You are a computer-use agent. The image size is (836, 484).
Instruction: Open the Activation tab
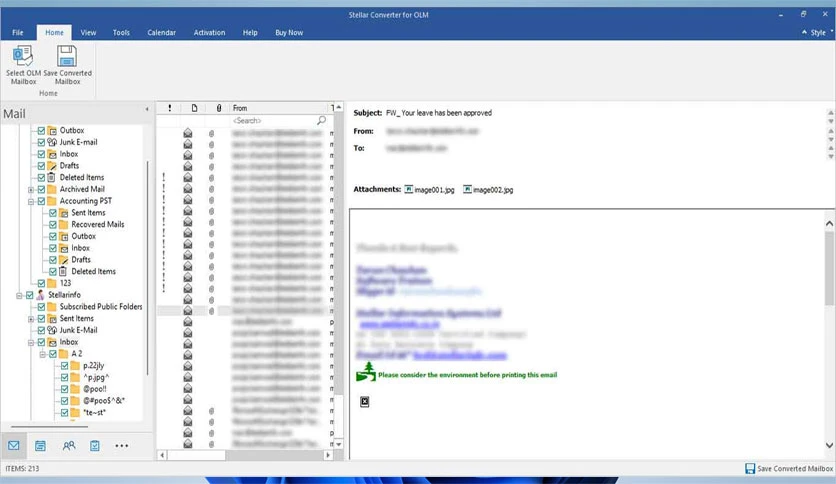click(x=209, y=33)
